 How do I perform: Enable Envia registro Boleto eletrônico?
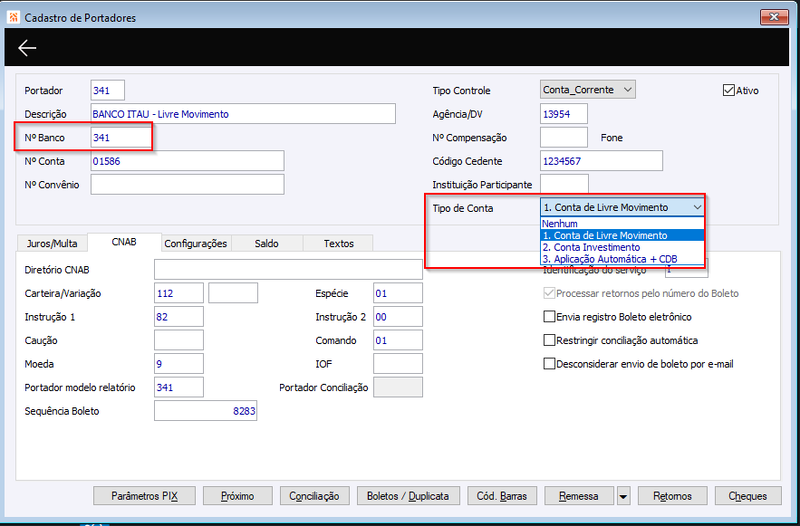pos(549,317)
